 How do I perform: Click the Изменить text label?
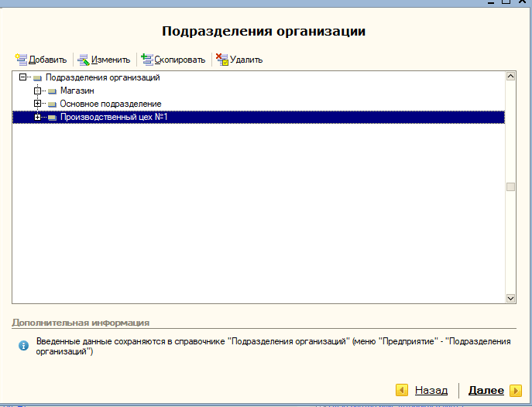pyautogui.click(x=111, y=60)
